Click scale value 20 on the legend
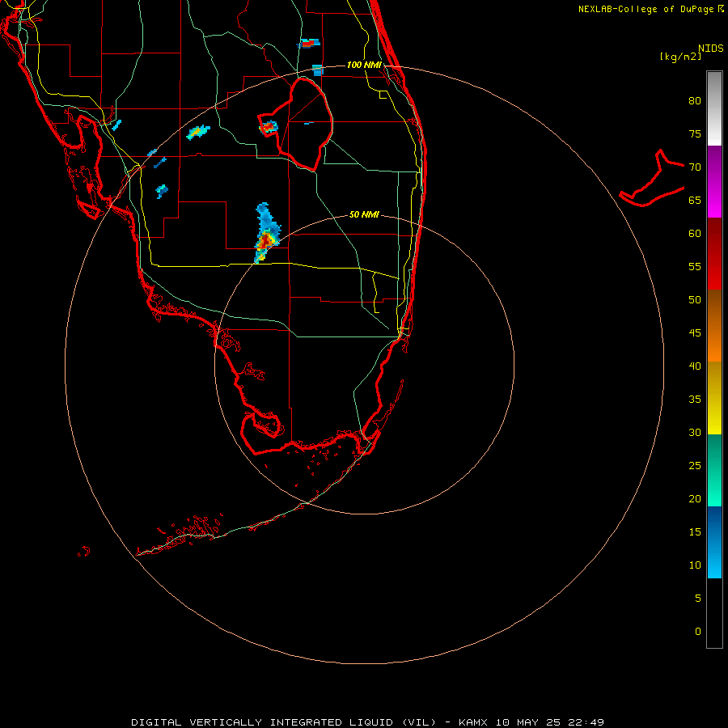728x728 pixels. (695, 498)
